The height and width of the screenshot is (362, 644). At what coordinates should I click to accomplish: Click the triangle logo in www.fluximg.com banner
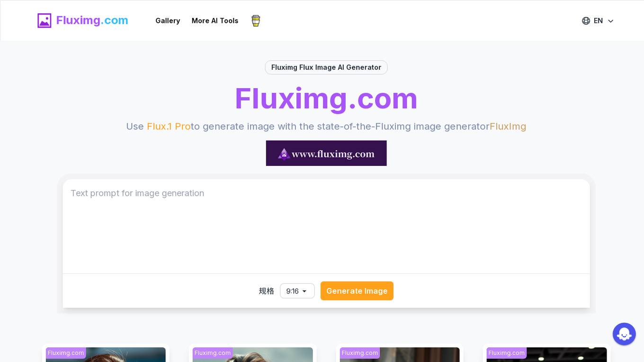[x=284, y=154]
